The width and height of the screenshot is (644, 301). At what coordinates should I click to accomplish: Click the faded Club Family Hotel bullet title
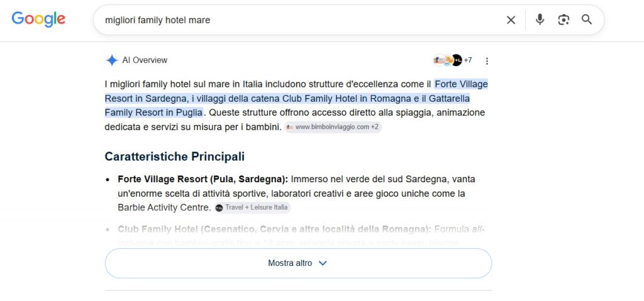point(274,229)
